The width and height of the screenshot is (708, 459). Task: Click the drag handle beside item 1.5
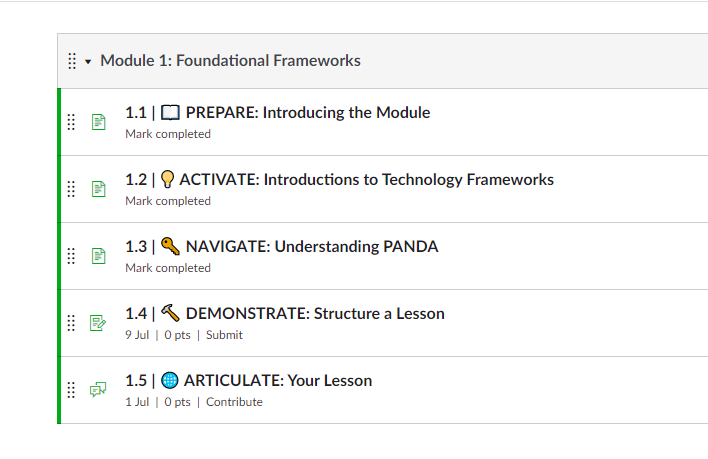[x=71, y=389]
